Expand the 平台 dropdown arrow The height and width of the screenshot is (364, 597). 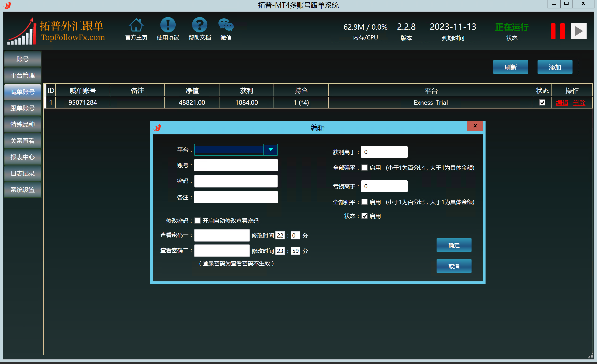coord(271,150)
